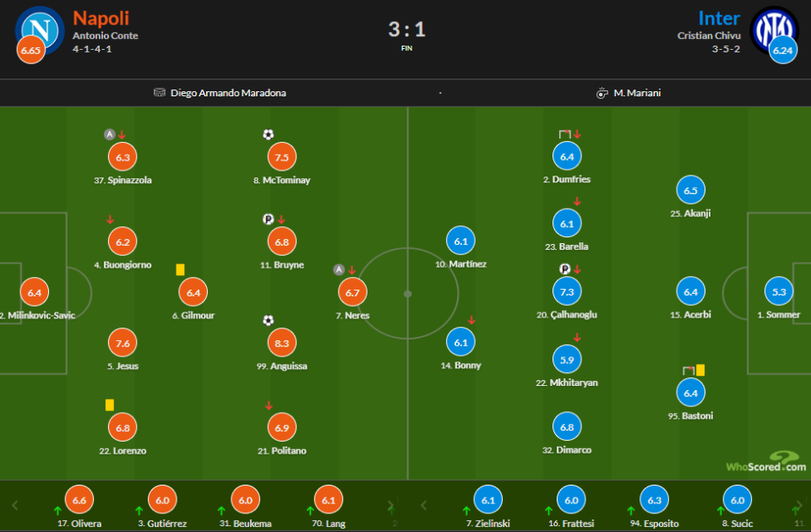Click the stadium icon beside Diego Armando Maradona
This screenshot has height=532, width=811.
pos(160,93)
